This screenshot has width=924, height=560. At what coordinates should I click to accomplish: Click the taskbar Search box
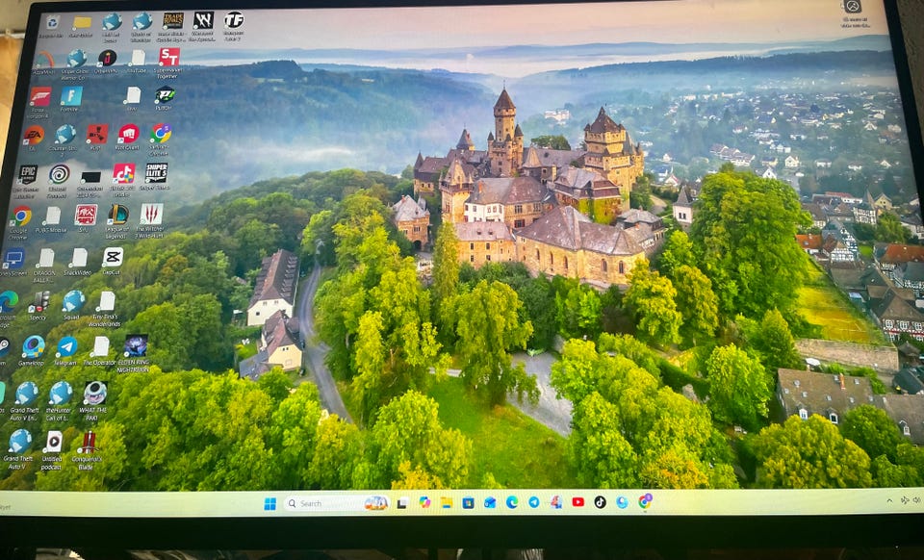point(337,503)
